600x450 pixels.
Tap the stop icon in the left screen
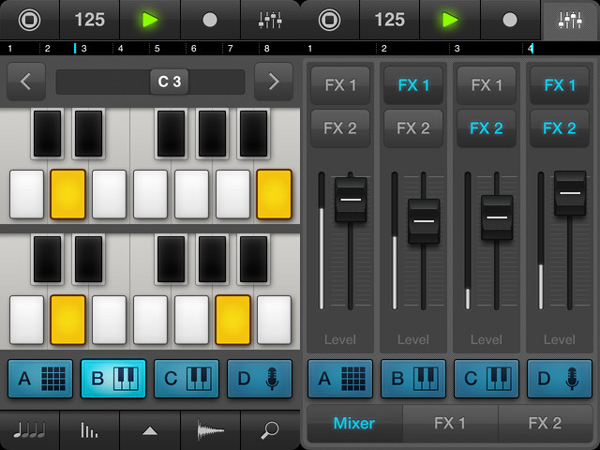tap(29, 20)
